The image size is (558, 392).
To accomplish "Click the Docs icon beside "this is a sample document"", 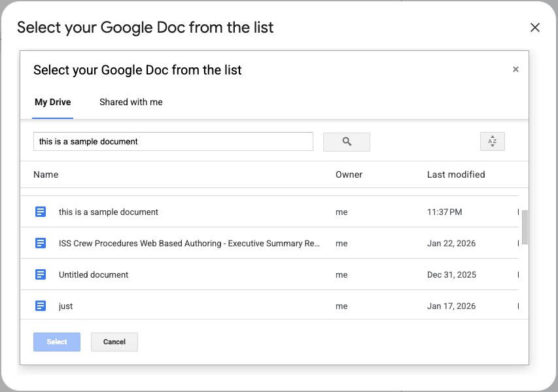I will pyautogui.click(x=41, y=212).
